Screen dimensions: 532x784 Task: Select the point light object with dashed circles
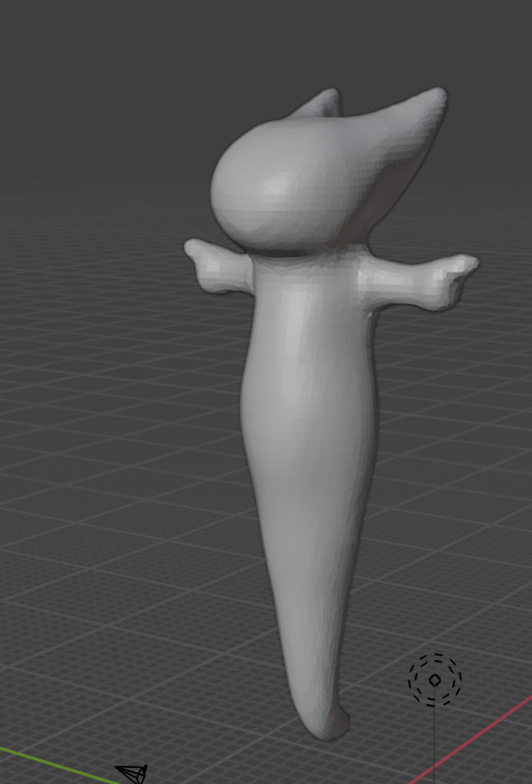tap(434, 680)
